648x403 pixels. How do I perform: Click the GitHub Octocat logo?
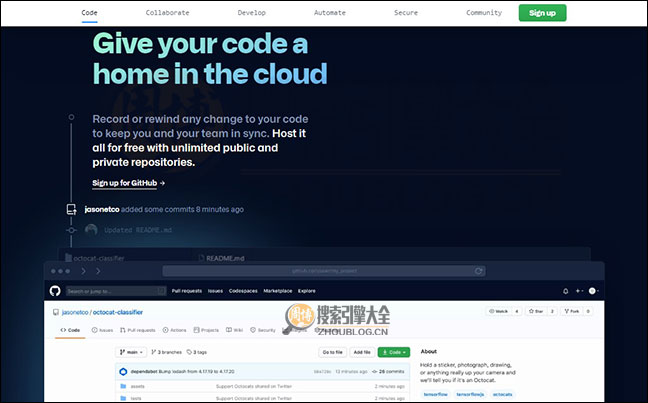55,291
